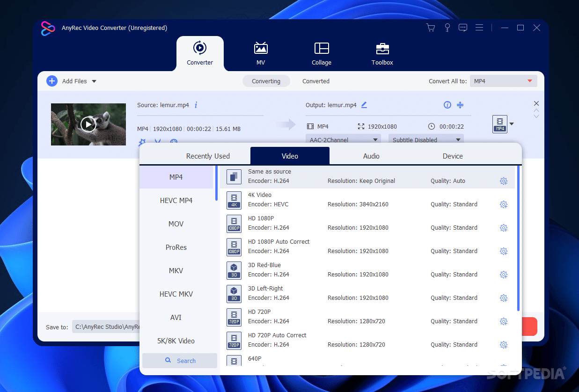Play the lemur.mp4 preview thumbnail
This screenshot has width=579, height=392.
coord(88,124)
